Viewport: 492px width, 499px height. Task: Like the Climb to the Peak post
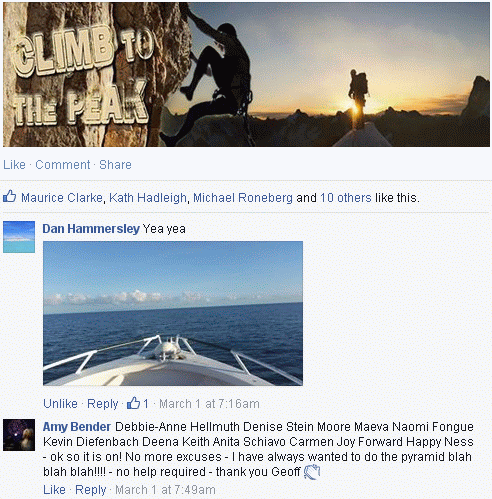tap(14, 165)
